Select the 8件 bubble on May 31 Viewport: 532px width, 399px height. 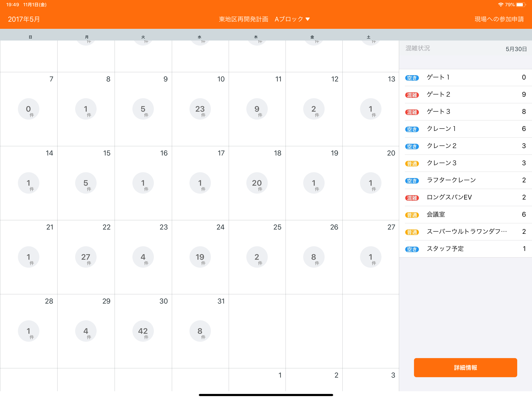coord(200,331)
